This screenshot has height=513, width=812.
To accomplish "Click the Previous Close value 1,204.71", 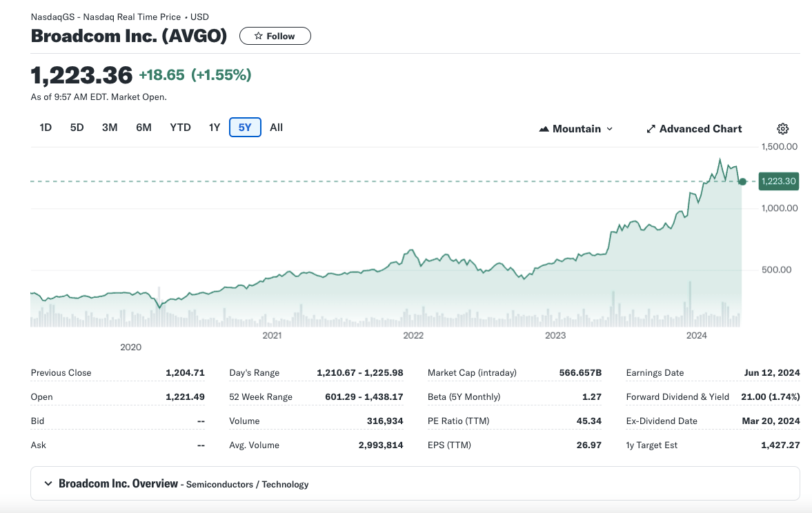I will pyautogui.click(x=185, y=373).
